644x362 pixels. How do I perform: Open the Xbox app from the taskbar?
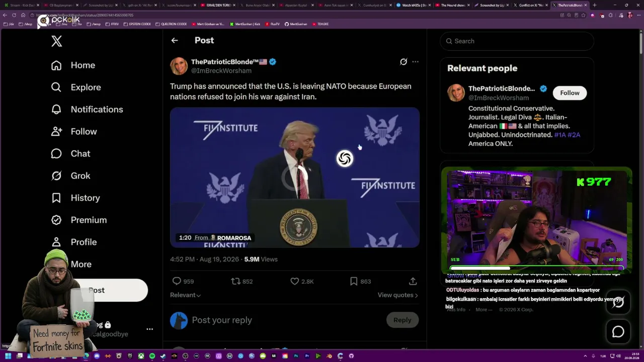pos(141,356)
